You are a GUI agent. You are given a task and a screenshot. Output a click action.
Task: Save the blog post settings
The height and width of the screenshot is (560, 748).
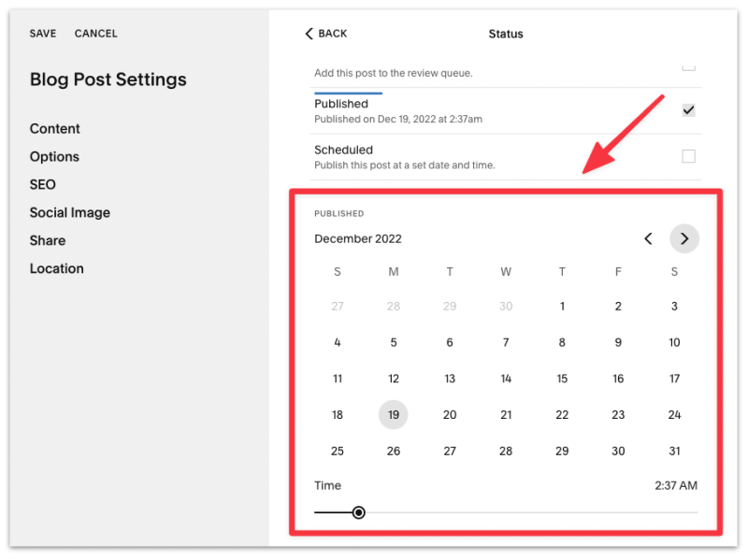(43, 33)
